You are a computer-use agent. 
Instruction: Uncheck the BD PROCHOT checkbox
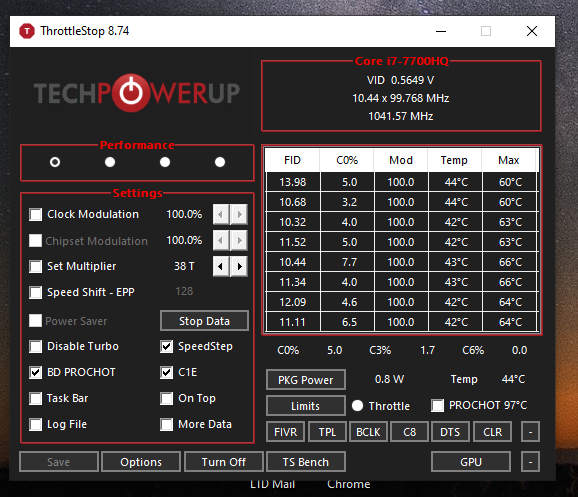coord(35,372)
